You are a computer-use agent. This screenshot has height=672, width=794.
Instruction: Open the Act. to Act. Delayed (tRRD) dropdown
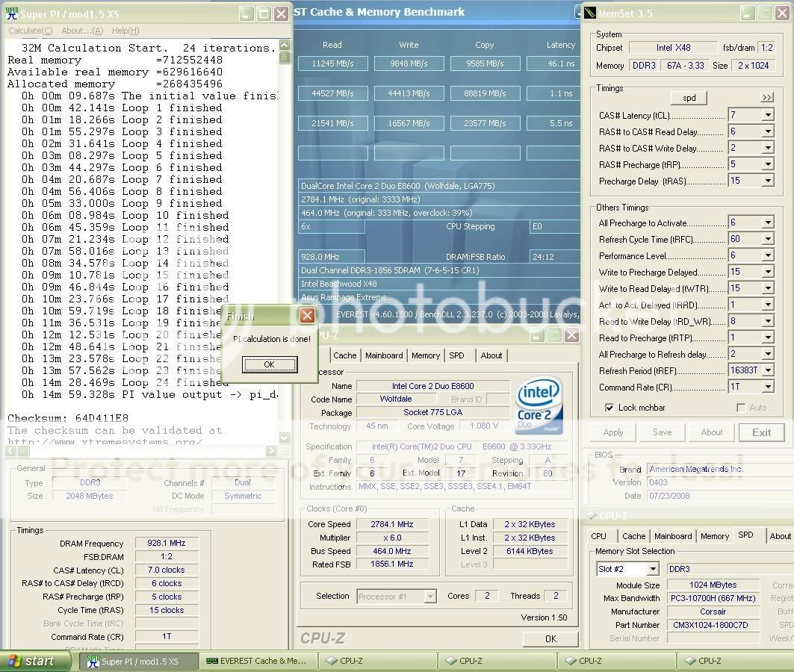[768, 305]
